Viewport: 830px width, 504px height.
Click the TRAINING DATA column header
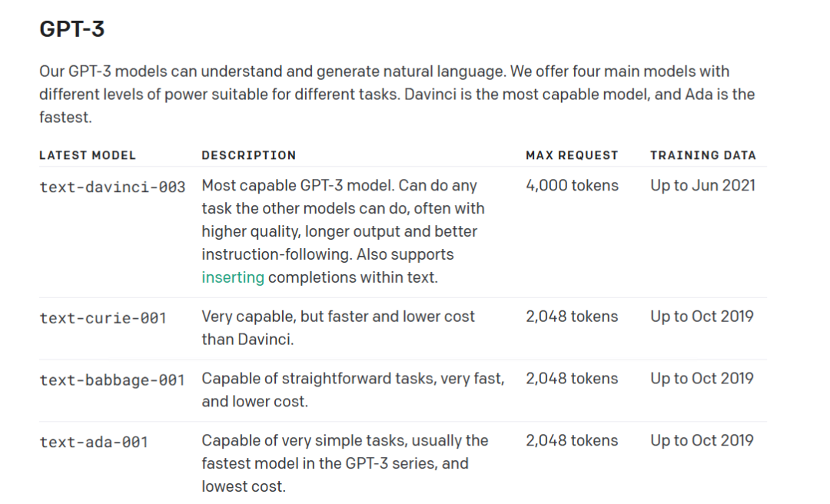point(703,155)
